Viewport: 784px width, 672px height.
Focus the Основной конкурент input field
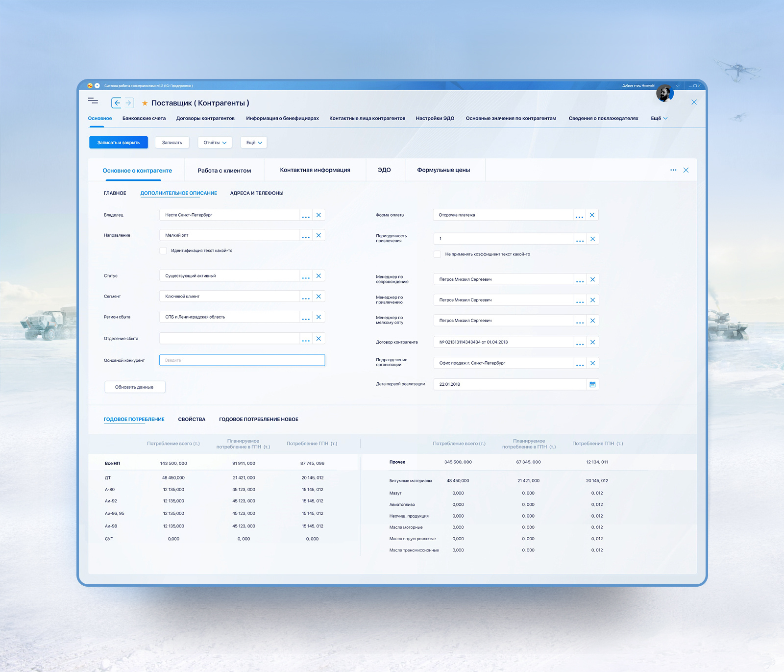click(x=242, y=360)
